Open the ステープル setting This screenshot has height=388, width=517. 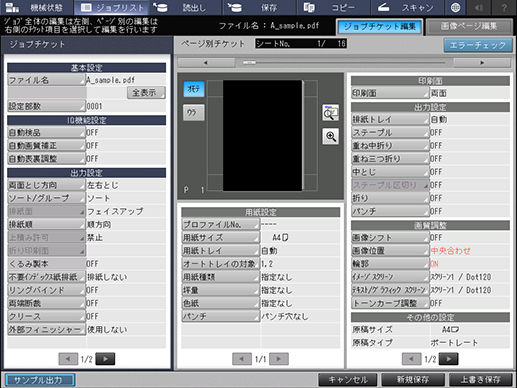pyautogui.click(x=390, y=133)
